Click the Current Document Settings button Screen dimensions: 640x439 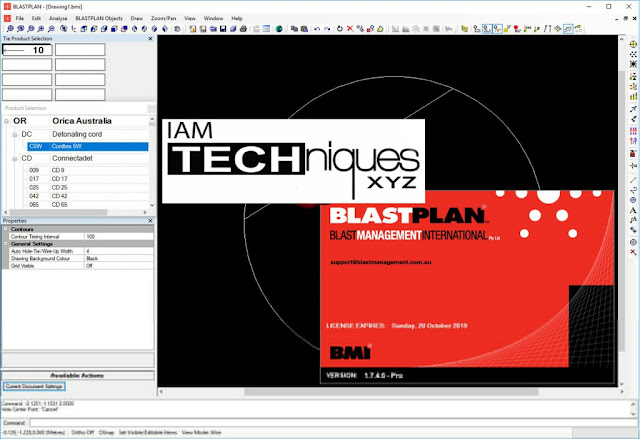(x=34, y=386)
